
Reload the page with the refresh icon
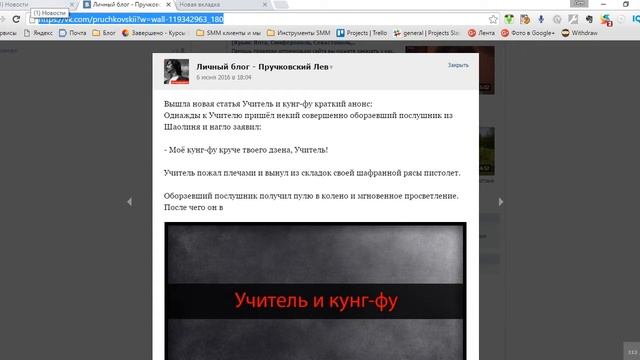click(16, 19)
